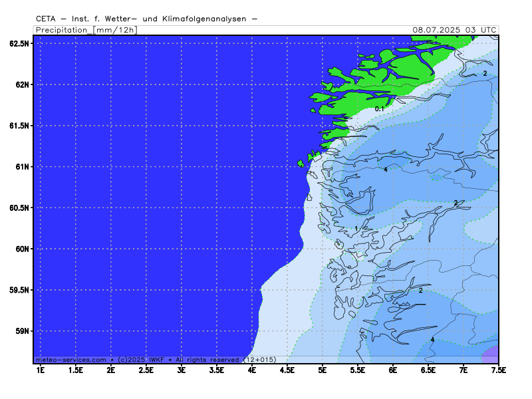Click the 2.5E longitude label
The image size is (532, 399).
pyautogui.click(x=146, y=370)
